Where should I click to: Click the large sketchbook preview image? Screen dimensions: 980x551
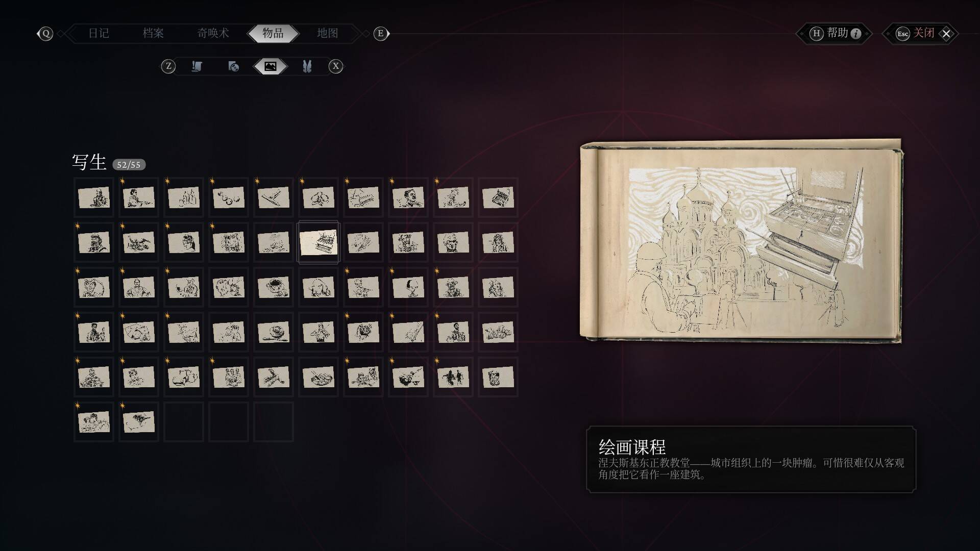[742, 241]
